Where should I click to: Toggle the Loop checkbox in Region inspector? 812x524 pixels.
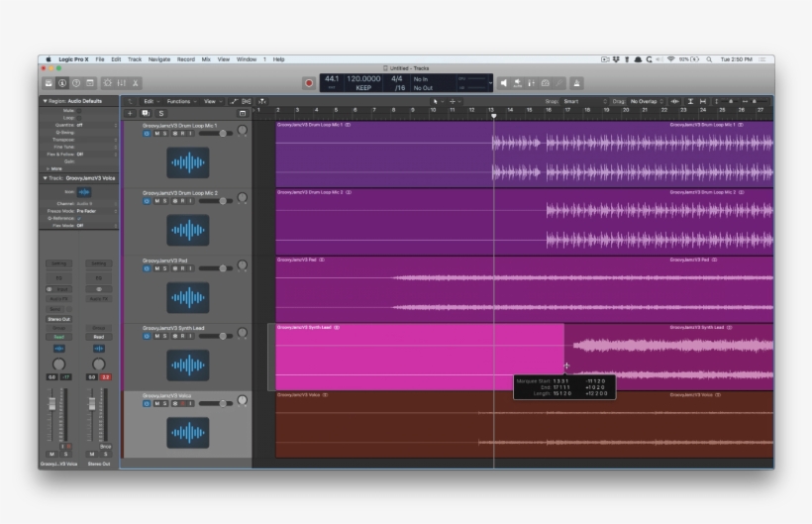pos(78,118)
